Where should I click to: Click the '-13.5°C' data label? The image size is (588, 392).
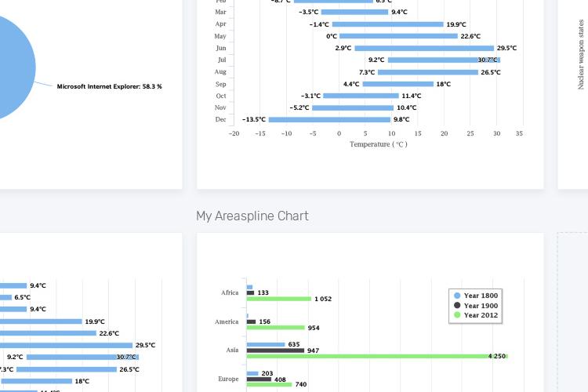(254, 120)
